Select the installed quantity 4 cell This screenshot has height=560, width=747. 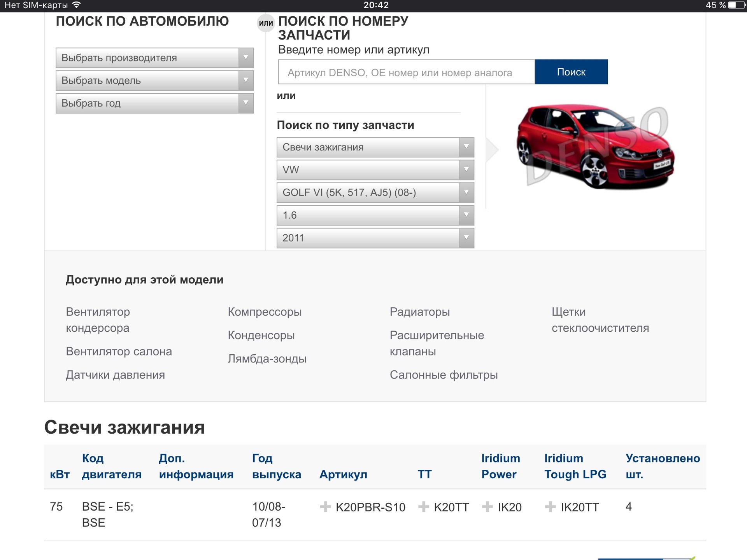click(x=629, y=507)
